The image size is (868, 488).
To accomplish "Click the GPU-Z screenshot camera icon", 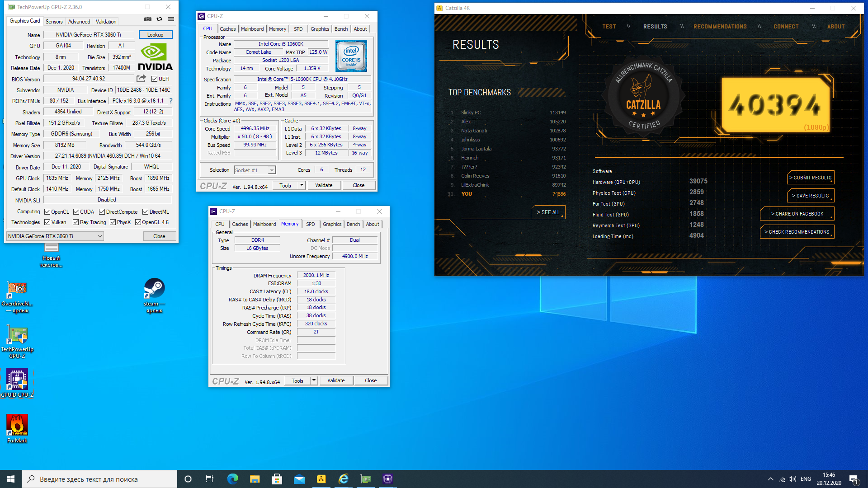I will 148,19.
